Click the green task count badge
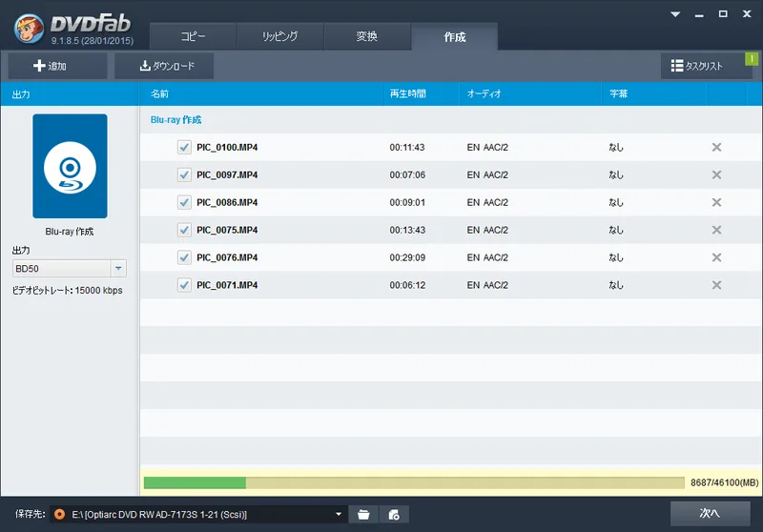Viewport: 763px width, 532px height. 752,59
